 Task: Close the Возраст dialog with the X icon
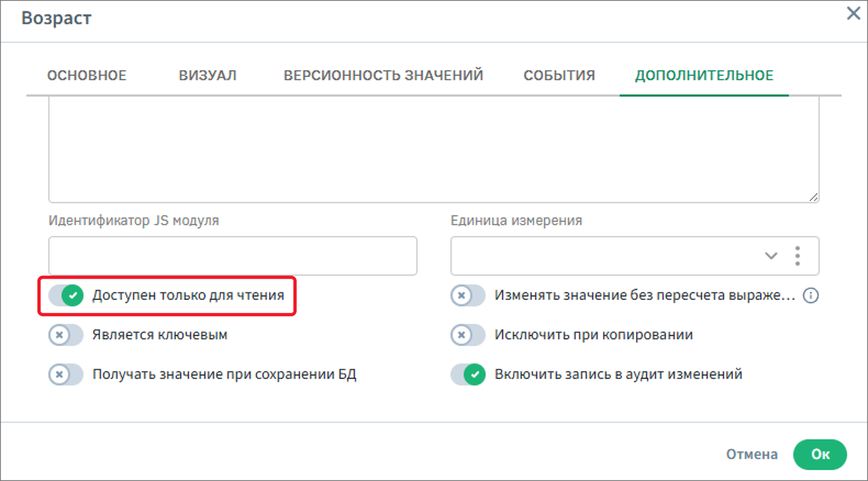point(853,13)
